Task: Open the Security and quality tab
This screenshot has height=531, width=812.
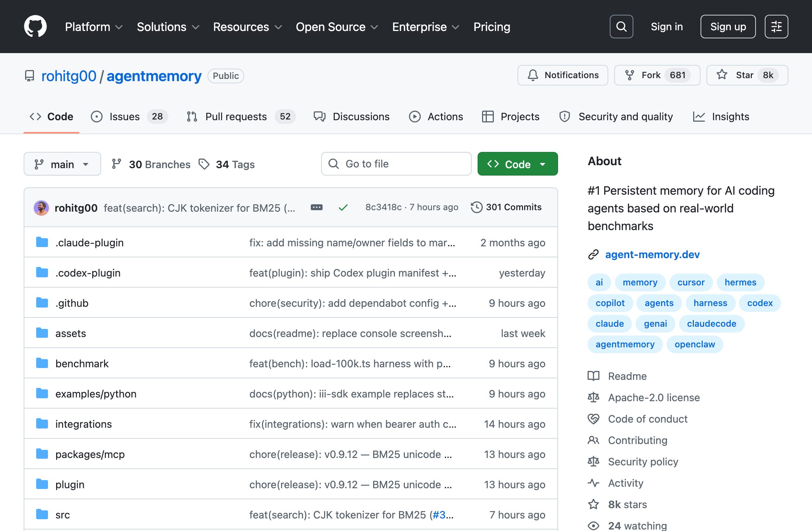Action: 616,117
